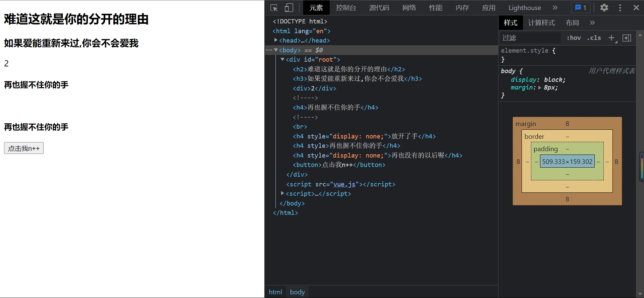Close the DevTools panel
644x298 pixels.
636,8
